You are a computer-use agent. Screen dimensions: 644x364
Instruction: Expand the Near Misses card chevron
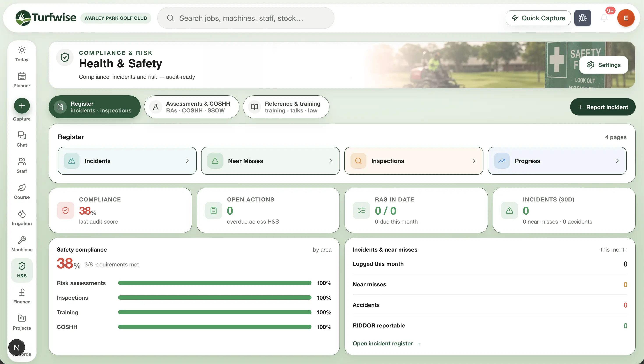(x=330, y=161)
